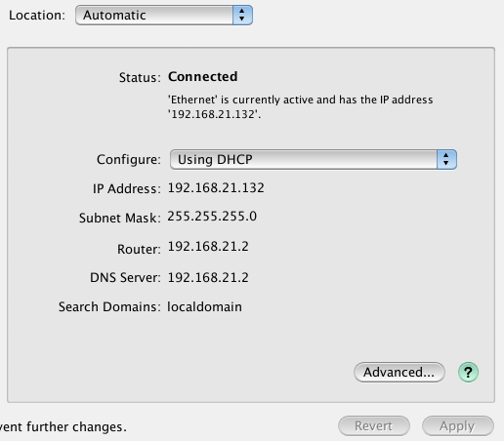504x441 pixels.
Task: Select the Router address value
Action: click(208, 247)
